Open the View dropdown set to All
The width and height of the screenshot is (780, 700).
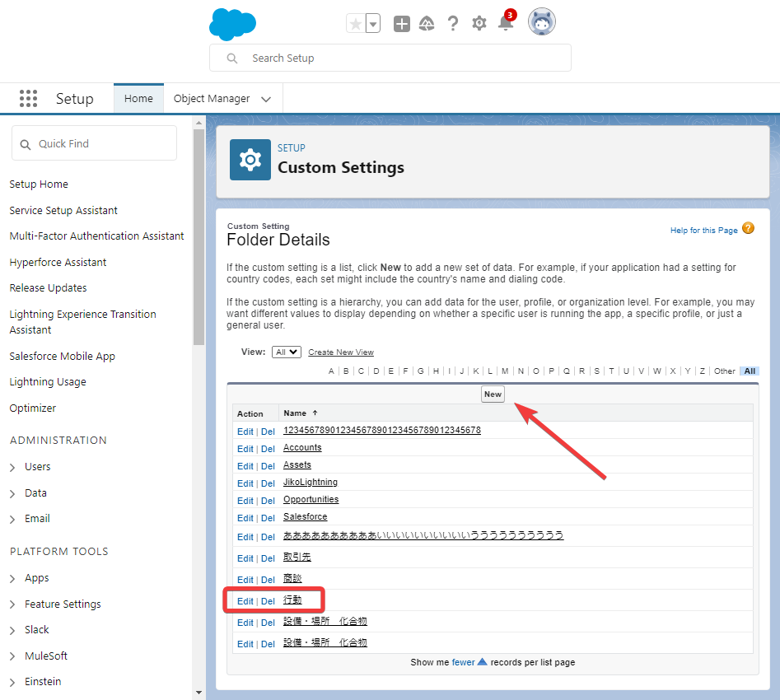click(287, 352)
